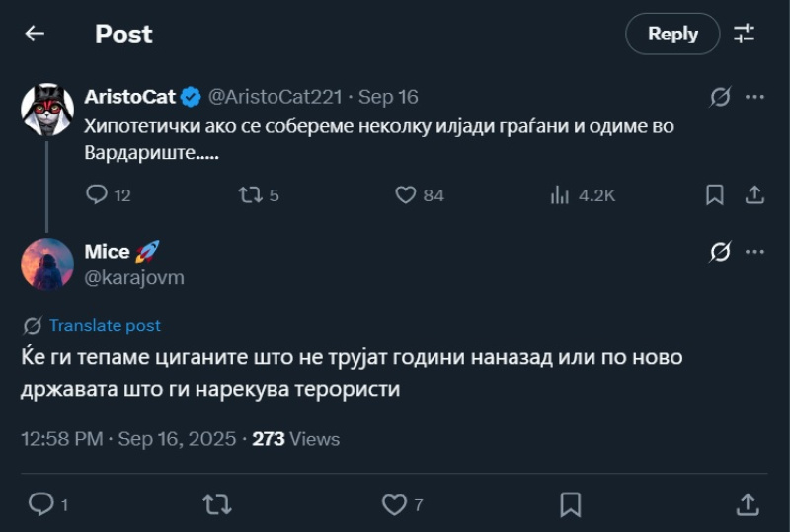
Task: Share AristoCat's post
Action: point(753,195)
